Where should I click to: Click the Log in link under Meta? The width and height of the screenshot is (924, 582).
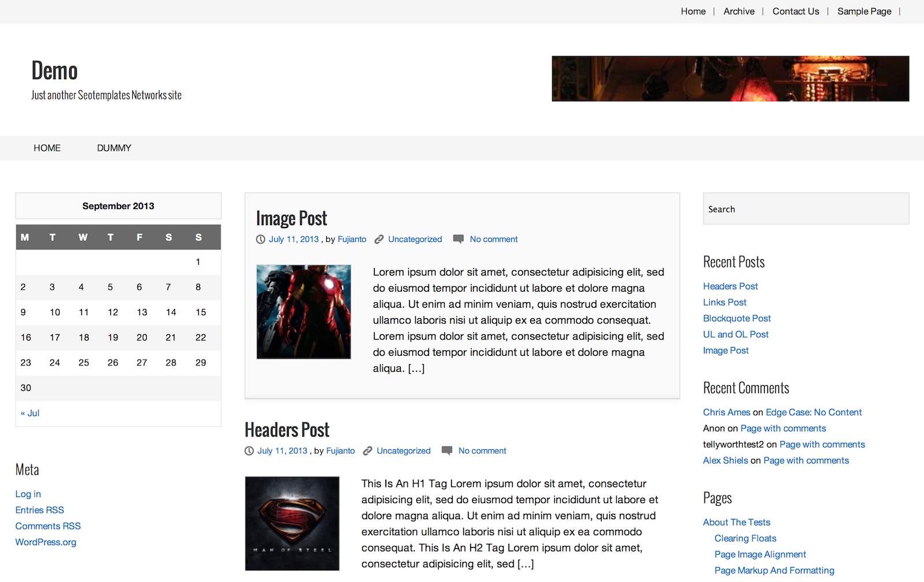28,494
